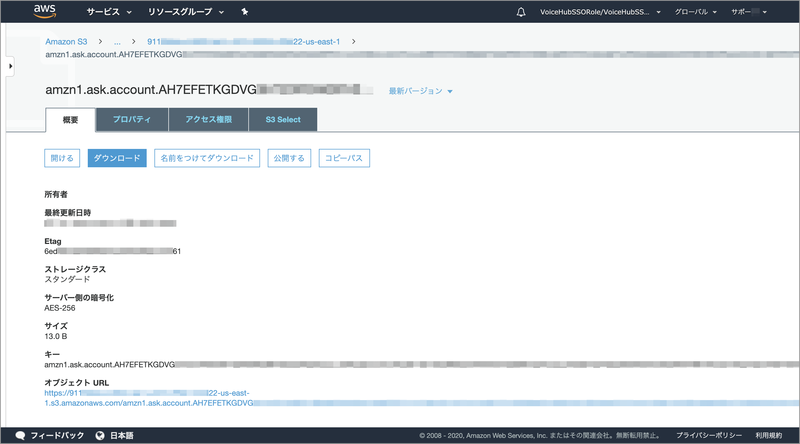
Task: Click the フィードバック feedback speech icon
Action: [x=20, y=435]
